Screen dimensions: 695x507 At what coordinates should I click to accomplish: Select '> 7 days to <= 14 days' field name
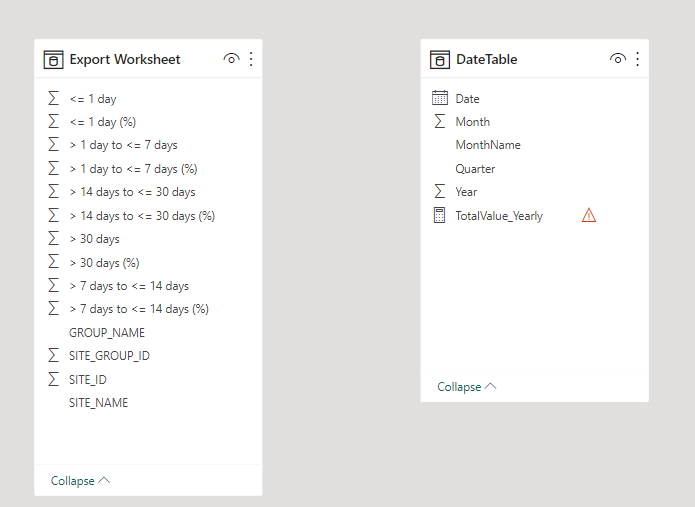point(129,286)
